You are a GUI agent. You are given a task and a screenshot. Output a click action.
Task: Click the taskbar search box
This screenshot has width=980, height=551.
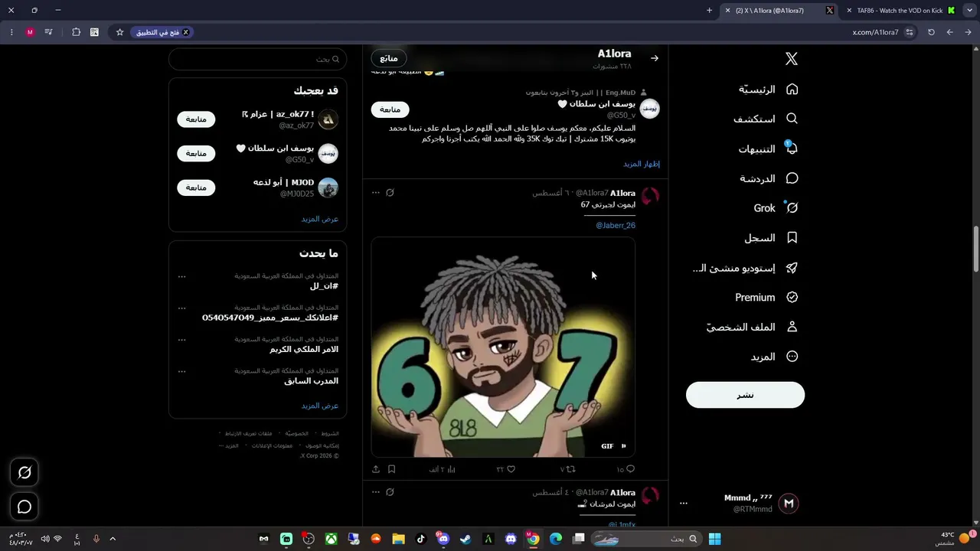pos(648,539)
